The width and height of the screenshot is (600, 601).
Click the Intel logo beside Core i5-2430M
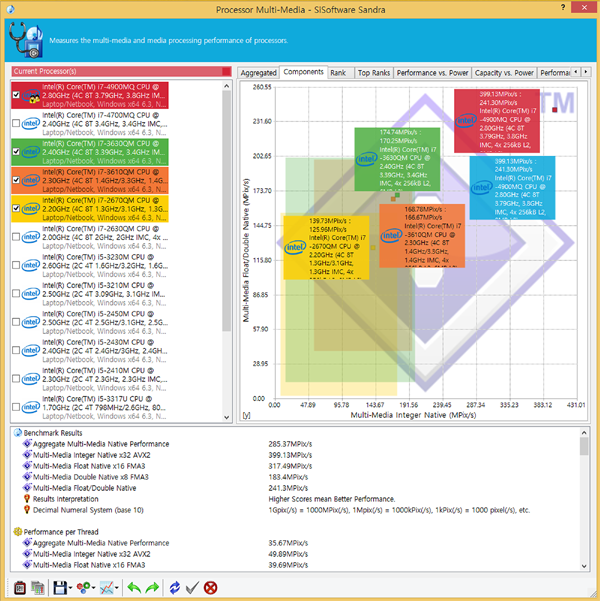[31, 350]
